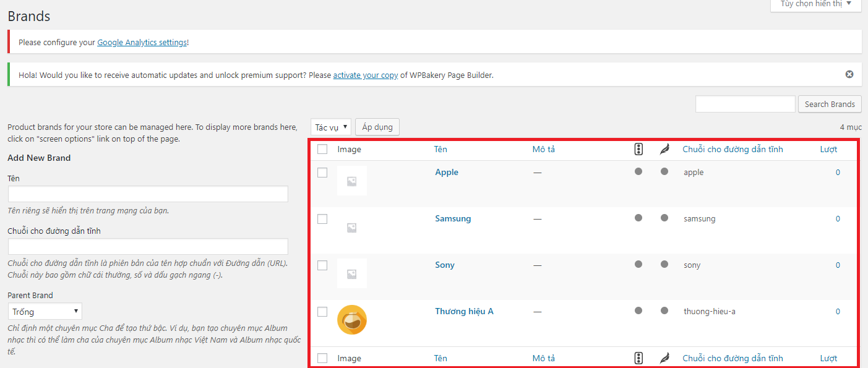The image size is (868, 368).
Task: Open the Thương hiệu A brand thumbnail
Action: pos(351,320)
